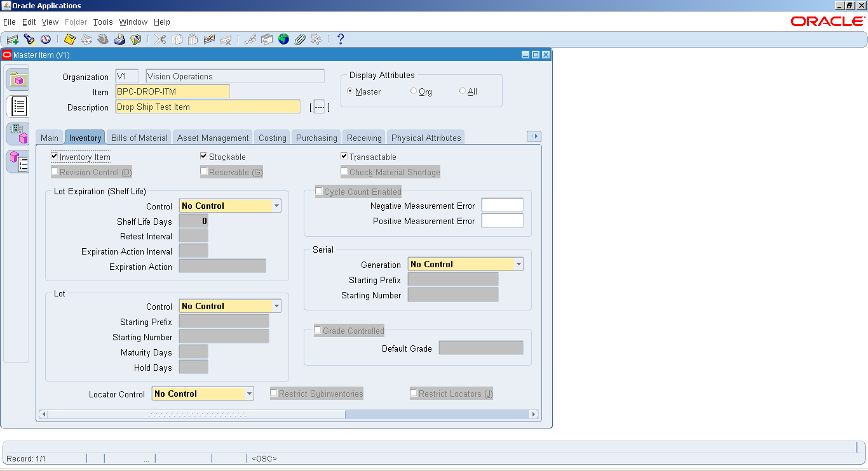Image resolution: width=868 pixels, height=471 pixels.
Task: Open the Lot Control dropdown
Action: coord(277,307)
